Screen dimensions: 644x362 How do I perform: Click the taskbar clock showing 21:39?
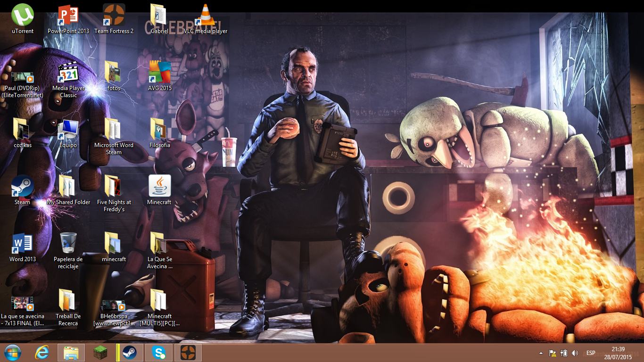[x=618, y=353]
